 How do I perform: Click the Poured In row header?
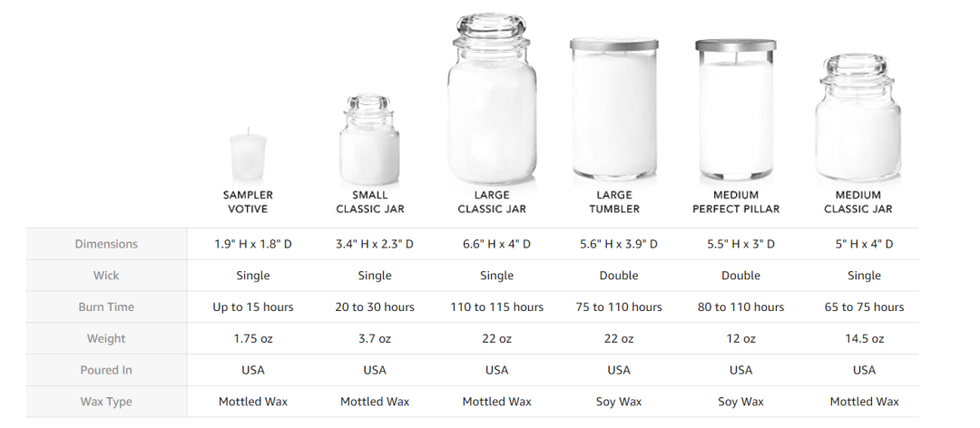tap(106, 370)
